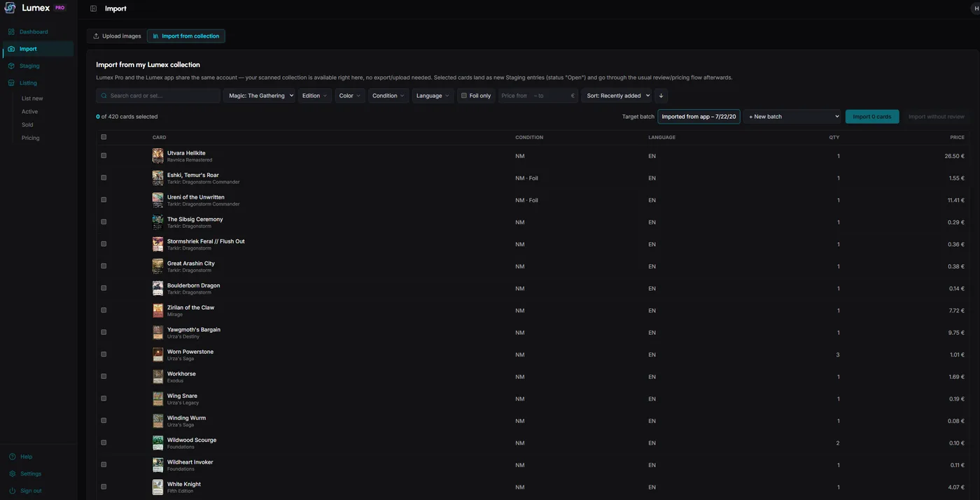
Task: Select List new under Listing
Action: click(32, 99)
